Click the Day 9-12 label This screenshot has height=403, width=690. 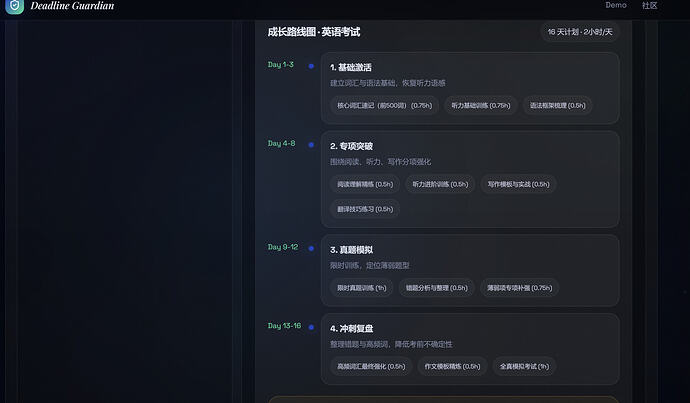pos(283,247)
